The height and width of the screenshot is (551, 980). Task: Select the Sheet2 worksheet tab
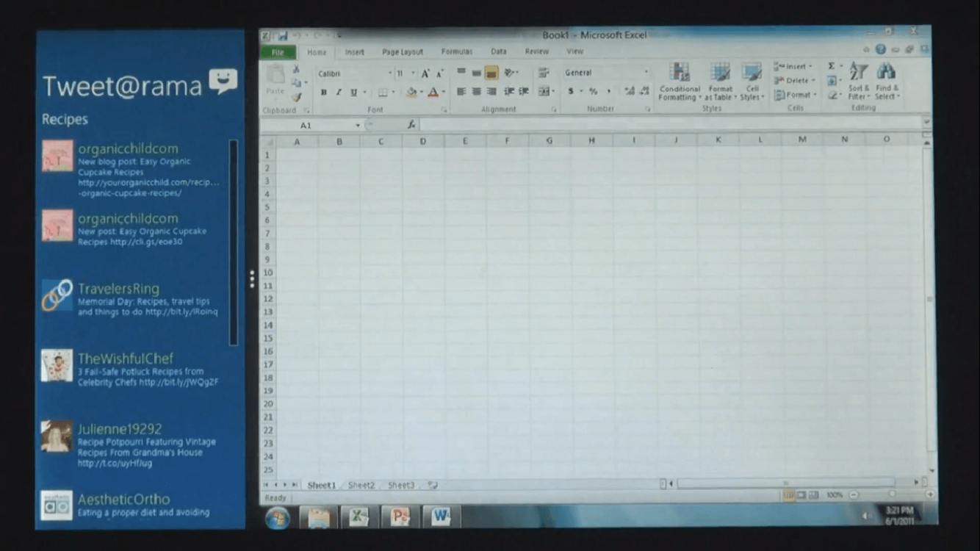click(x=361, y=486)
